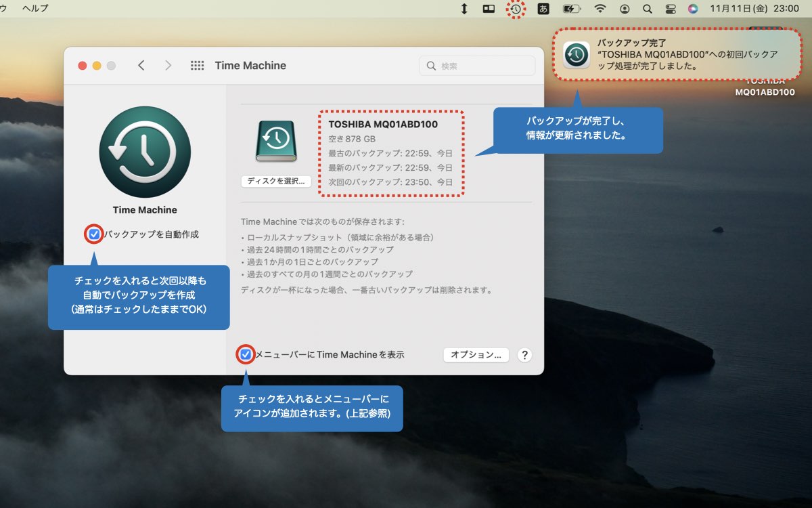Check the battery status icon
812x508 pixels.
pyautogui.click(x=572, y=9)
